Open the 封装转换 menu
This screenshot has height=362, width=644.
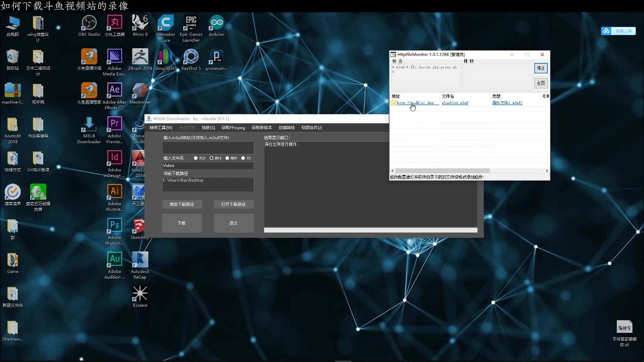(287, 128)
